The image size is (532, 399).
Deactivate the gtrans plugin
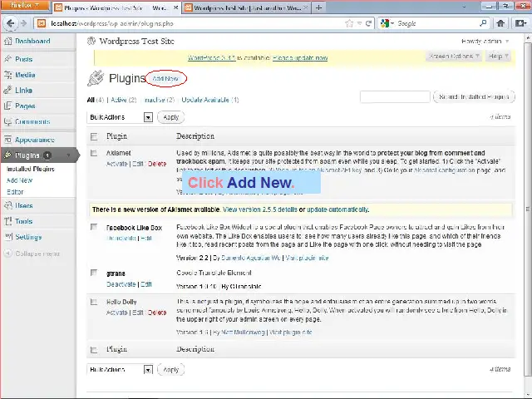[121, 284]
